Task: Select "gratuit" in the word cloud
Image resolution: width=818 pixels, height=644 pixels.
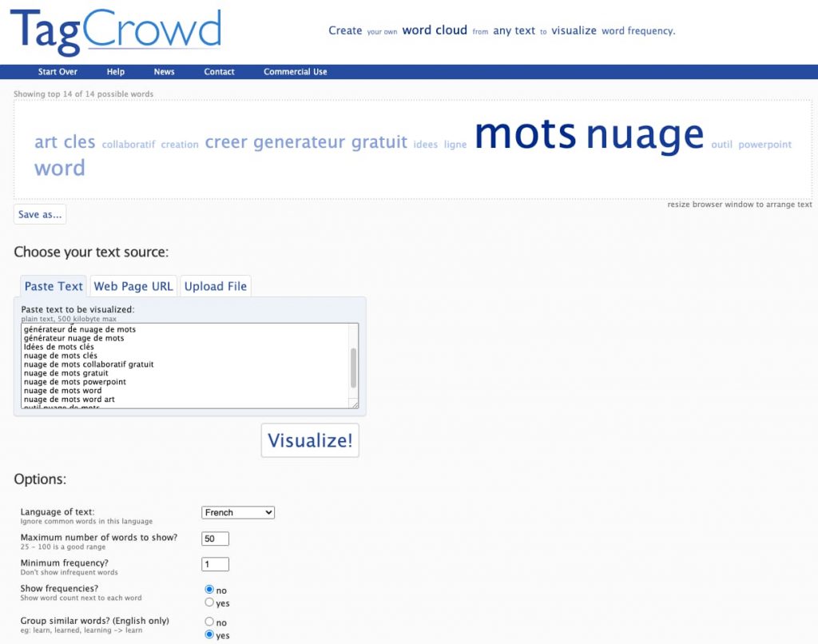Action: point(379,142)
